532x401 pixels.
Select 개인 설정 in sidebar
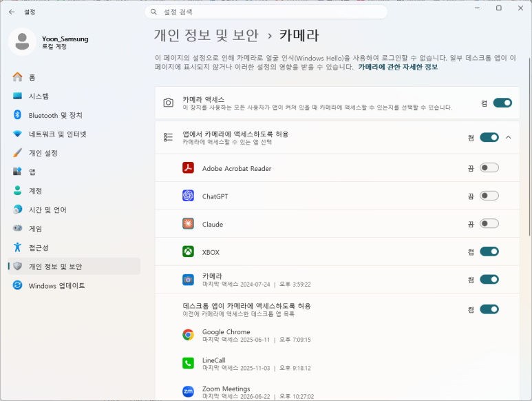[74, 153]
